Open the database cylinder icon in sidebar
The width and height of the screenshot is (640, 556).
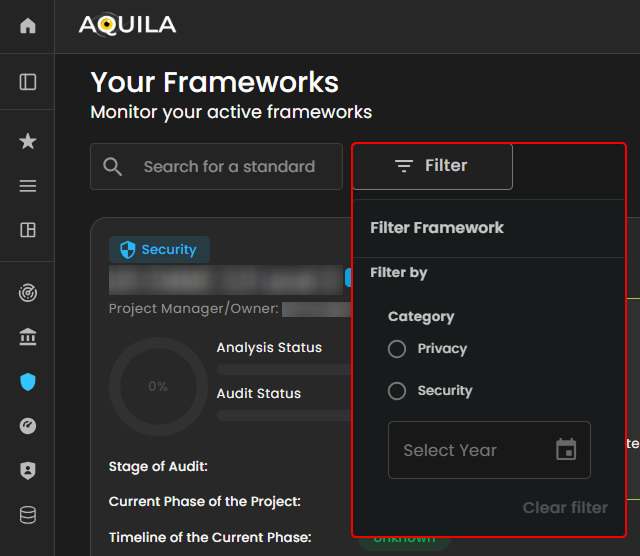(x=28, y=515)
